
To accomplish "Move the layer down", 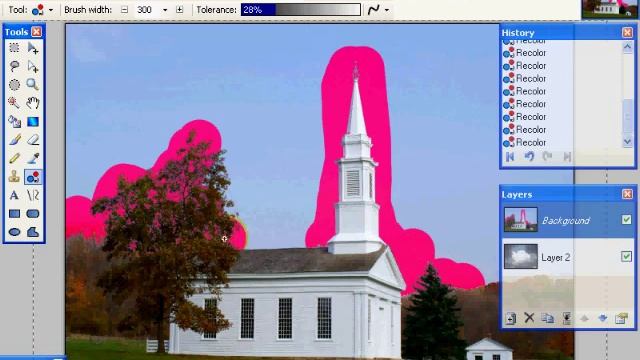I will point(603,318).
